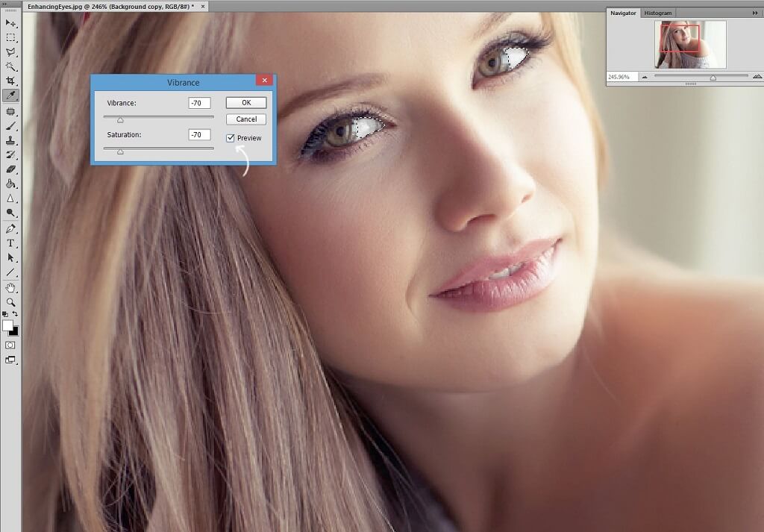764x532 pixels.
Task: Zoom out with the Navigator small mountains button
Action: click(645, 77)
